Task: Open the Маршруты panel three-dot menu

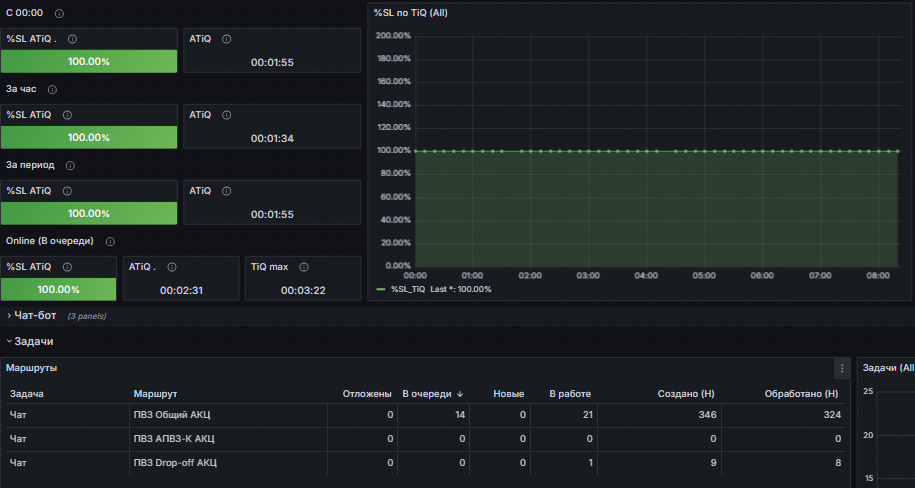Action: (x=842, y=368)
